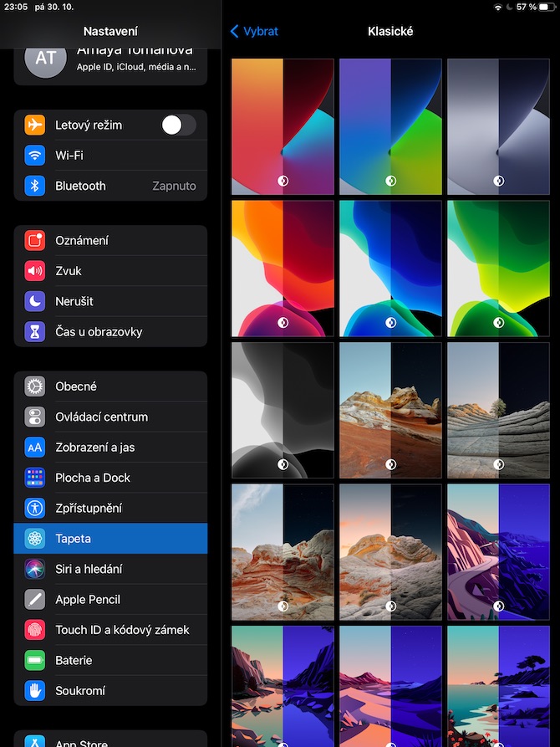Select the highlighted Tapeta row
Image resolution: width=560 pixels, height=747 pixels.
[110, 539]
